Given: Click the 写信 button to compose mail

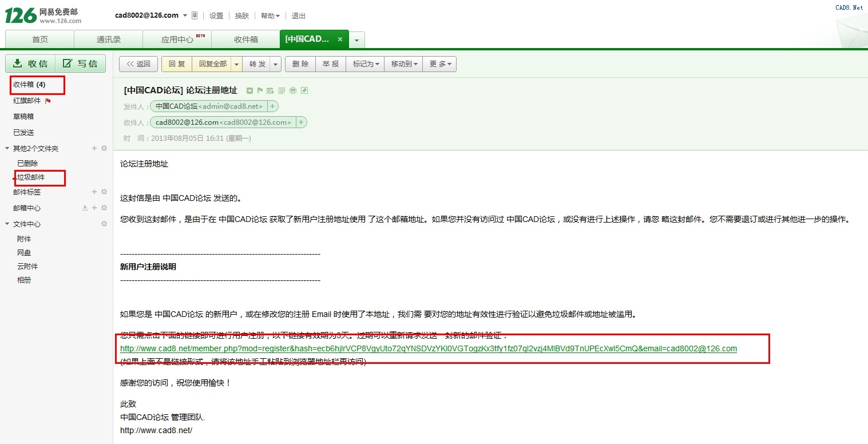Looking at the screenshot, I should (x=81, y=64).
